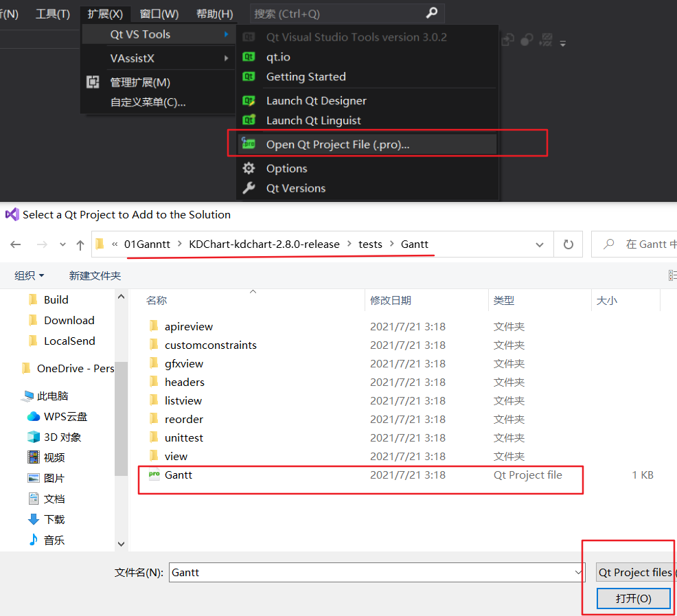Click the Up one level arrow
This screenshot has width=677, height=616.
[x=80, y=245]
